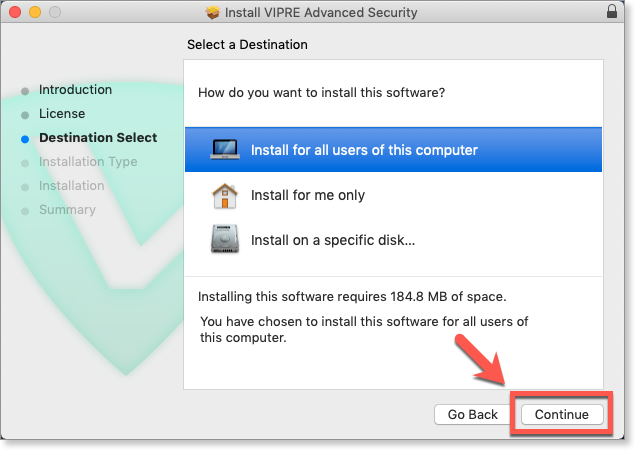Viewport: 635px width, 450px height.
Task: Click the Installation step label
Action: tap(71, 186)
